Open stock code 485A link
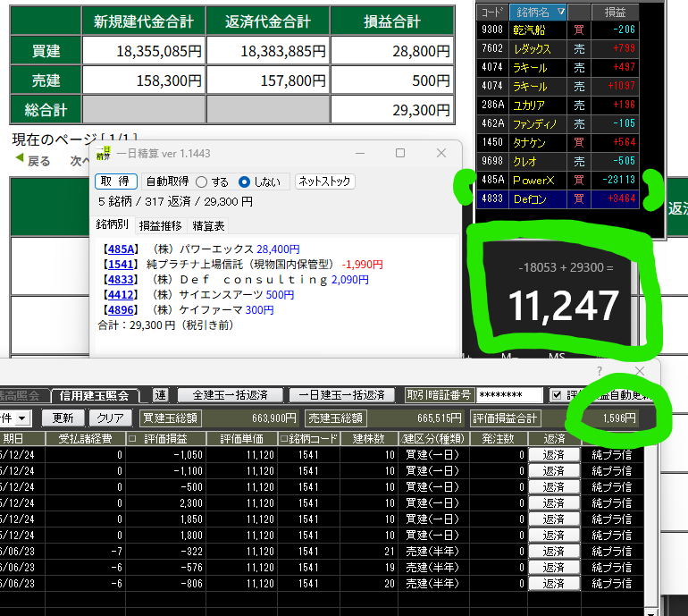Screen dimensions: 688x616 click(x=119, y=249)
